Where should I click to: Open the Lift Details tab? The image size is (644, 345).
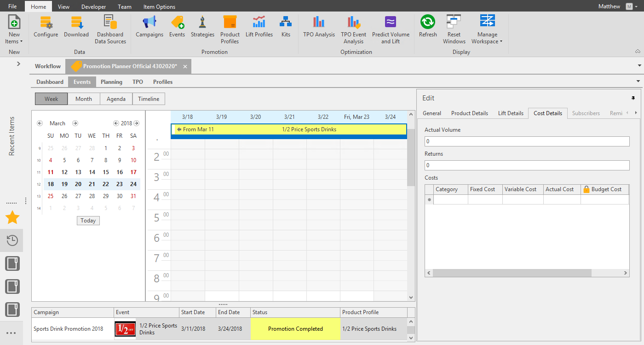tap(511, 113)
